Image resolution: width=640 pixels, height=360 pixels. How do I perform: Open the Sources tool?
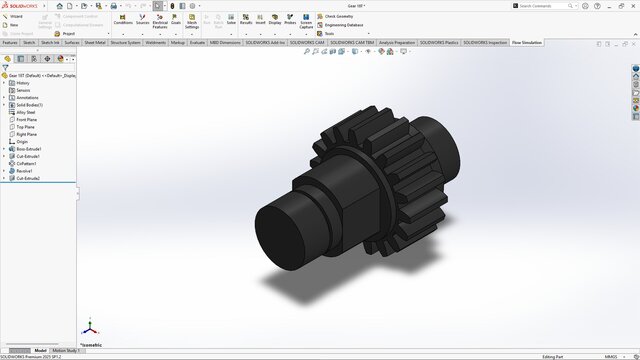click(x=142, y=20)
